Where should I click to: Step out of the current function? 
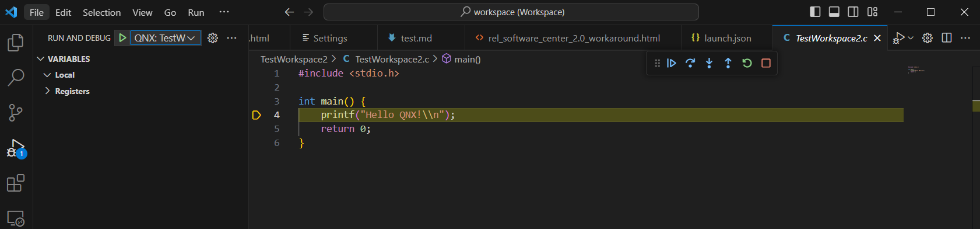[728, 63]
